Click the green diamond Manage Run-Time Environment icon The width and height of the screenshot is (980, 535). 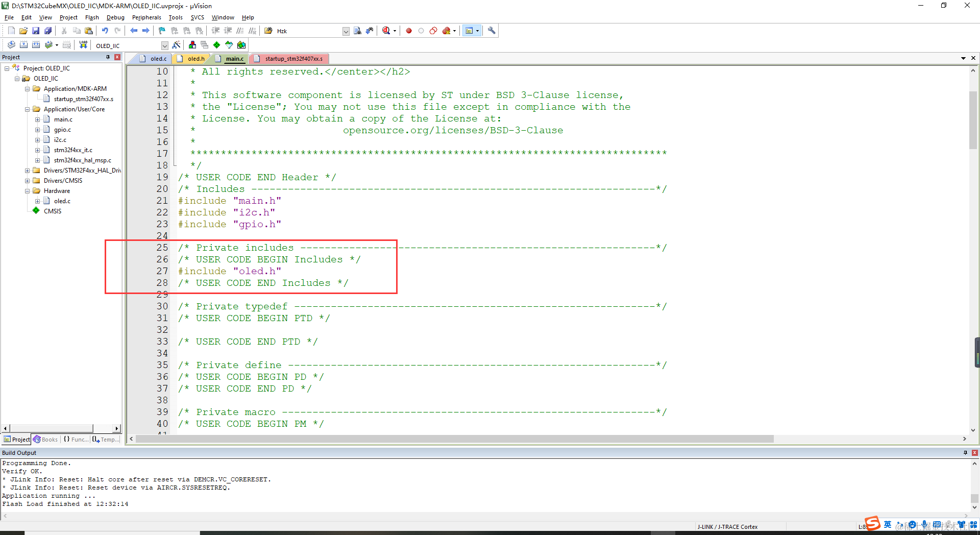click(217, 45)
